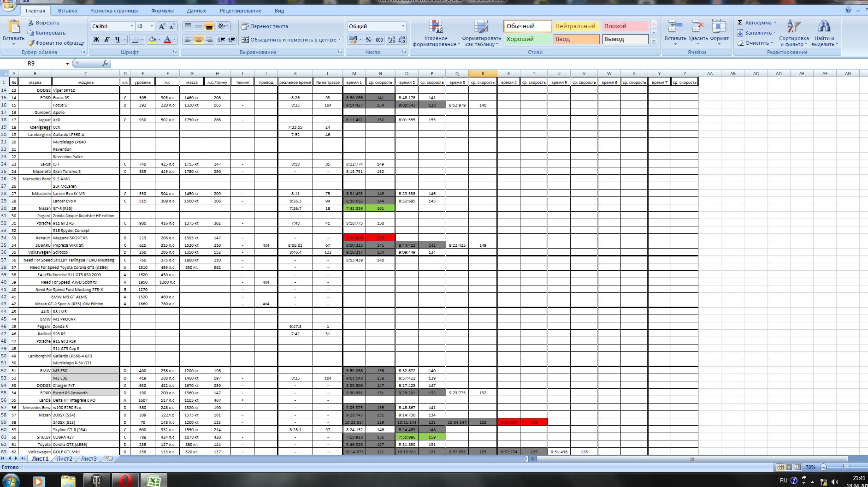868x487 pixels.
Task: Apply the Хороший cell style
Action: 527,39
